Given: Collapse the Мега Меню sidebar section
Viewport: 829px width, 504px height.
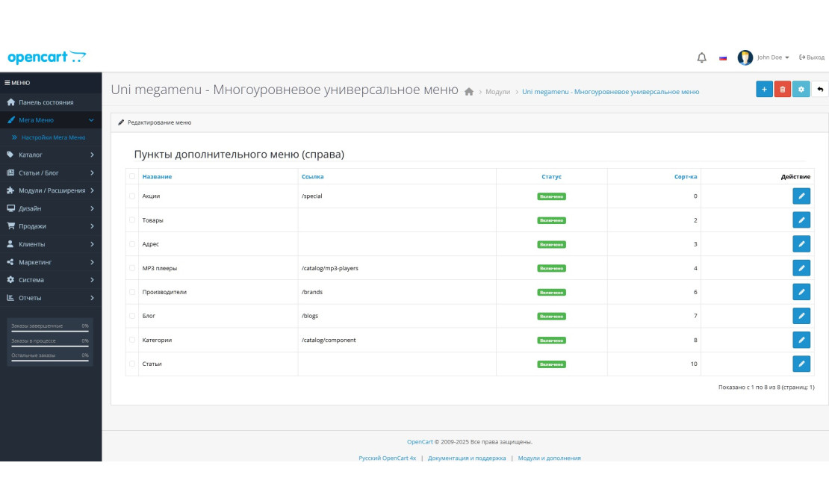Looking at the screenshot, I should point(51,120).
